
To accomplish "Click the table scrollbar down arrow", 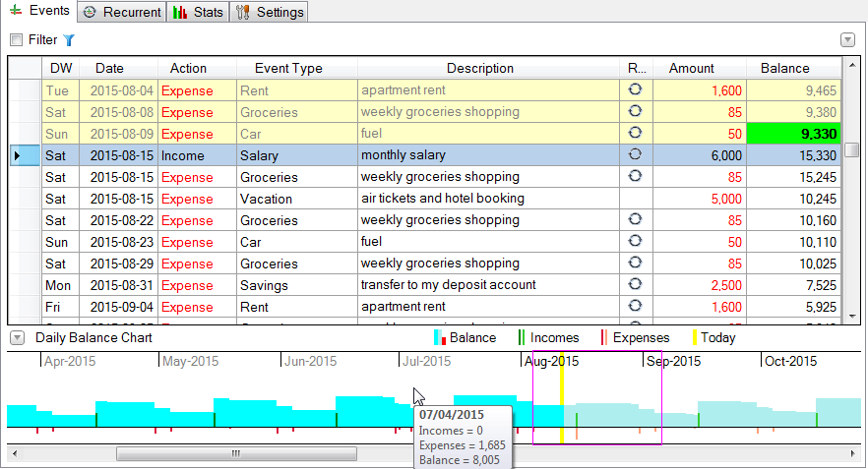I will point(852,317).
